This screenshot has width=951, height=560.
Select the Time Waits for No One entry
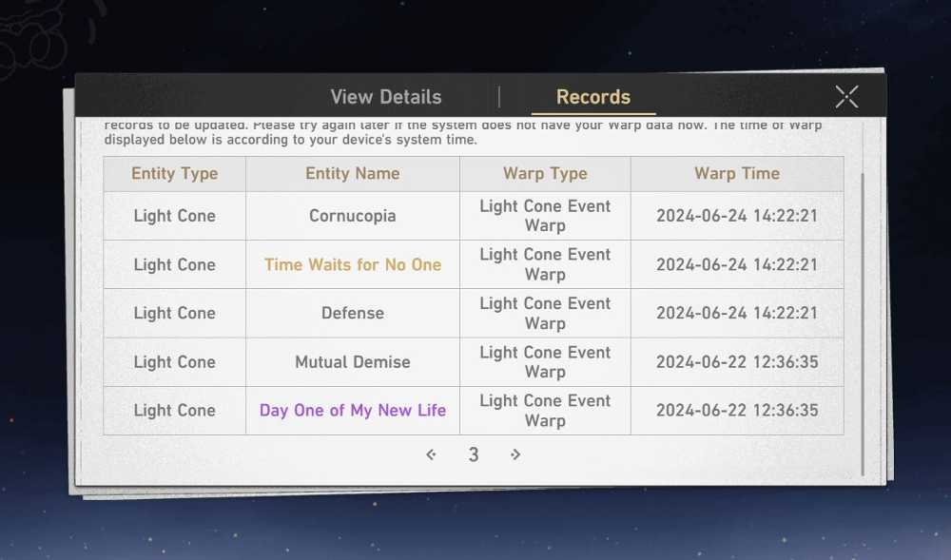tap(353, 265)
